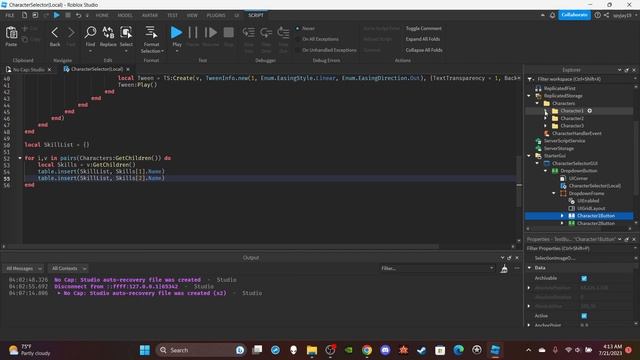Click the Back navigation arrow
The image size is (640, 360).
pyautogui.click(x=55, y=33)
